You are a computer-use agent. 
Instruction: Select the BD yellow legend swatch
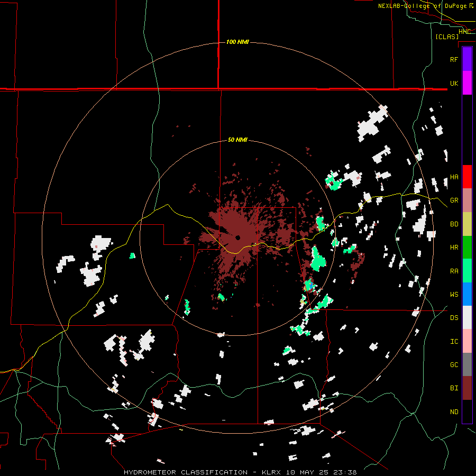point(467,224)
